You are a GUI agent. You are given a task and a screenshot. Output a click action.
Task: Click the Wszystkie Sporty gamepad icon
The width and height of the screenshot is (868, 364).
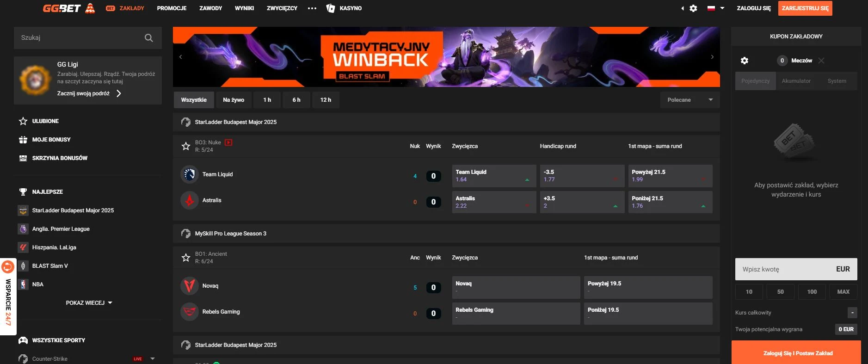pos(23,340)
